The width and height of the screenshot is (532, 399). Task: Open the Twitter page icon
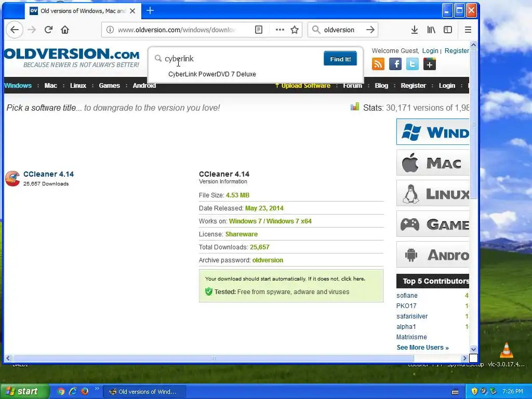pos(412,64)
